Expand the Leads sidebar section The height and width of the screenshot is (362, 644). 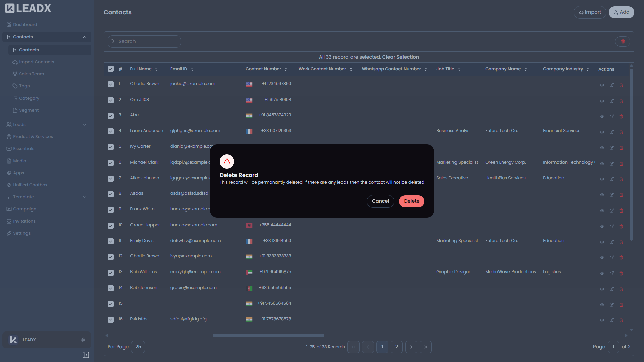(x=85, y=124)
